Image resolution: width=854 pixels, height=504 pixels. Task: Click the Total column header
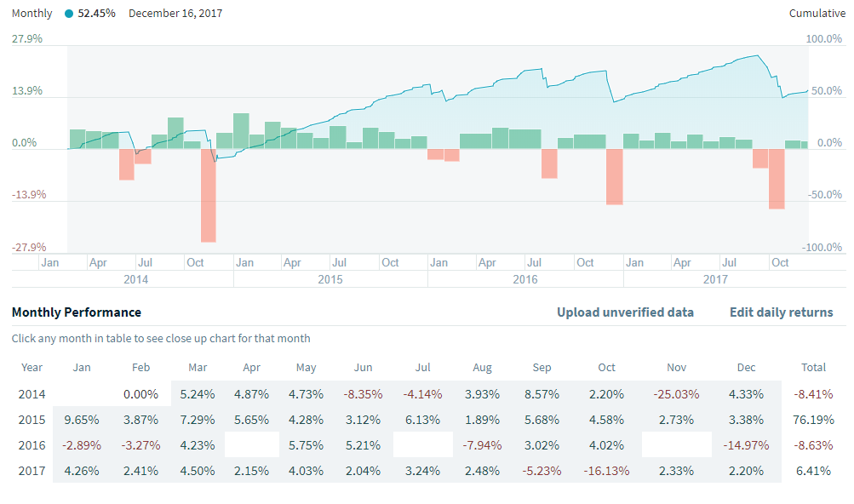coord(813,368)
